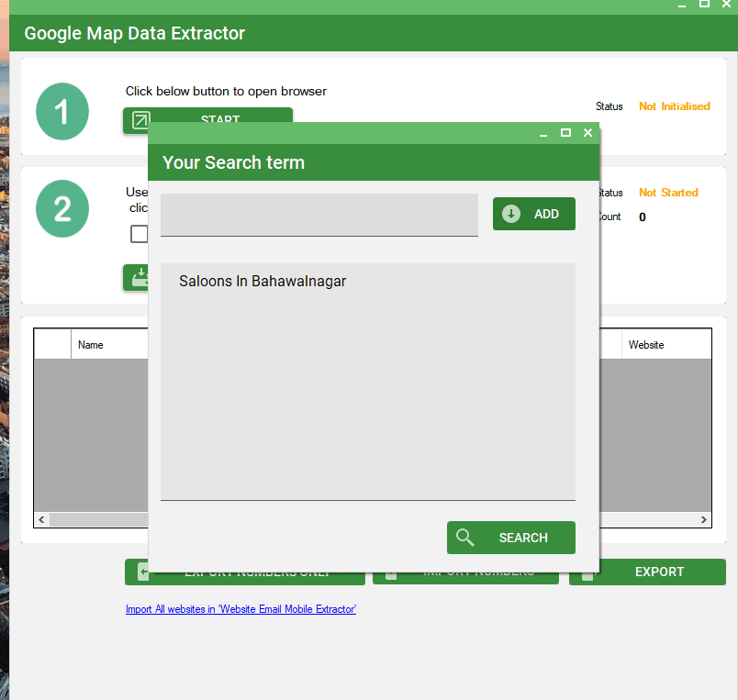Click the magnifier icon on SEARCH button
The height and width of the screenshot is (700, 738).
pos(464,538)
